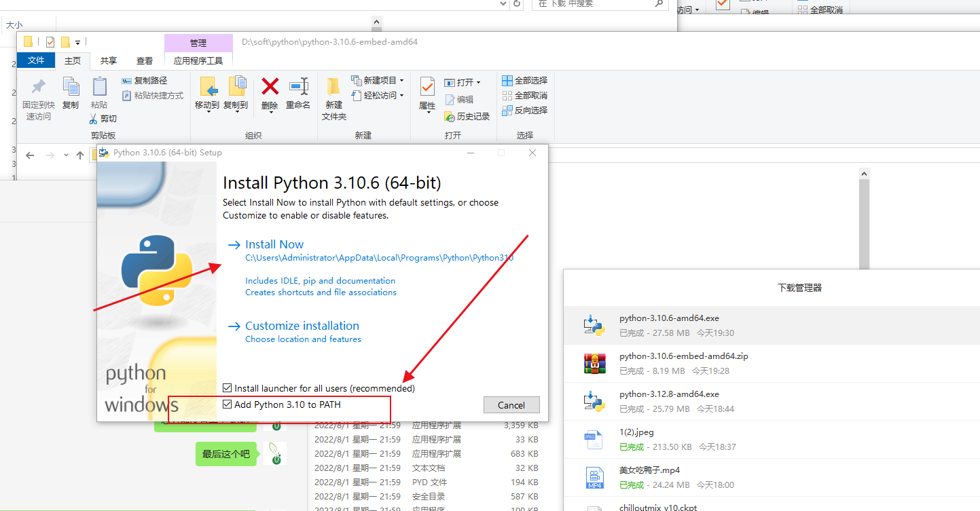Click the 大小 column header in back window
980x511 pixels.
coord(14,24)
